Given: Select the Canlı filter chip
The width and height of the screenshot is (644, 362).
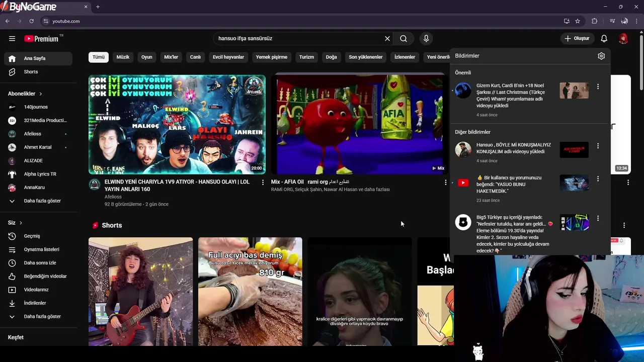Looking at the screenshot, I should [195, 57].
